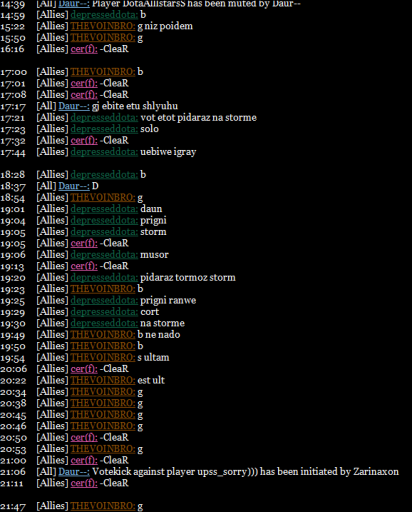Select the timestamp '21:47'

(13, 506)
